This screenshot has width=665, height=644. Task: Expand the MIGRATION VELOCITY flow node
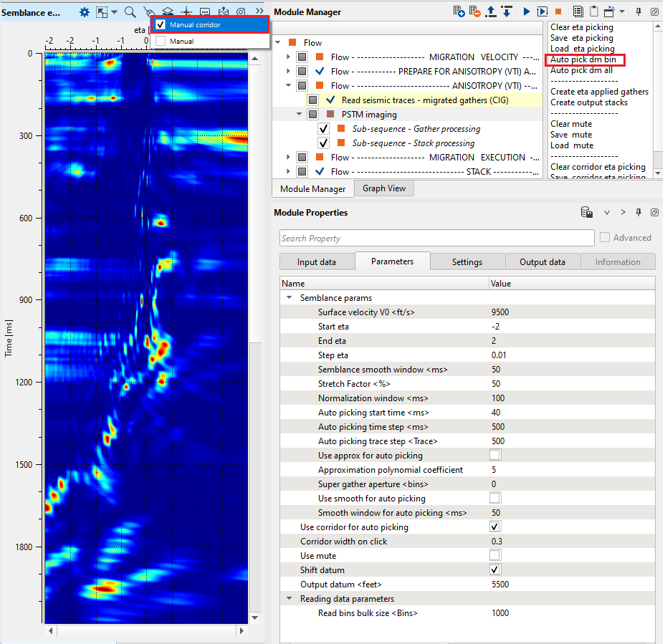[289, 57]
